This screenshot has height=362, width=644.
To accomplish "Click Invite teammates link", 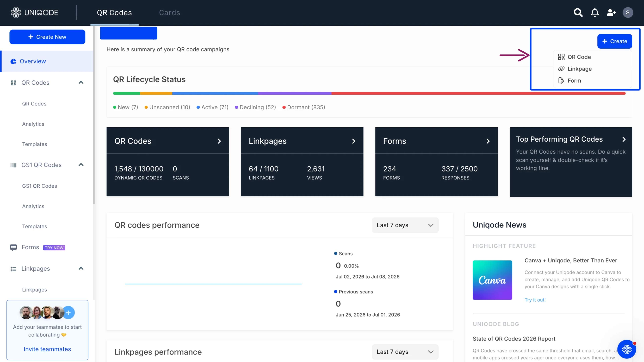I will (x=47, y=349).
